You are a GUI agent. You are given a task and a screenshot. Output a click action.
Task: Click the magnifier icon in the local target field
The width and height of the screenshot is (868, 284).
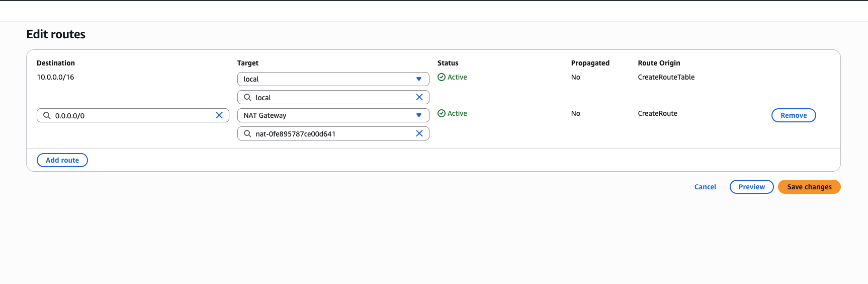(247, 97)
